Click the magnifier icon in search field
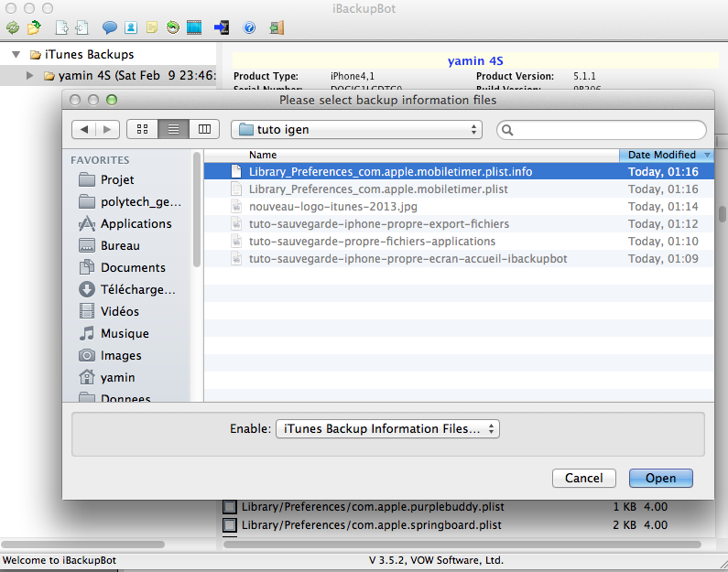Viewport: 728px width, 572px height. click(x=507, y=130)
